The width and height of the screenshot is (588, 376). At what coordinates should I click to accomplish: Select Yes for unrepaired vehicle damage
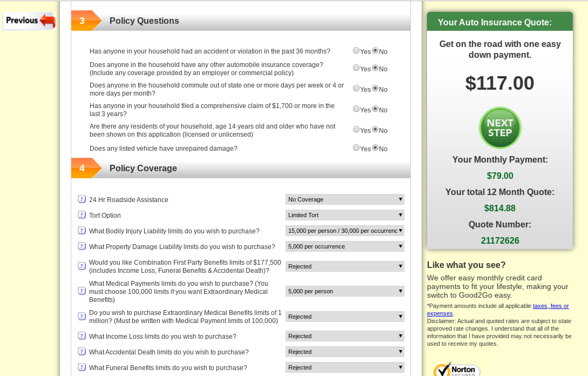356,147
